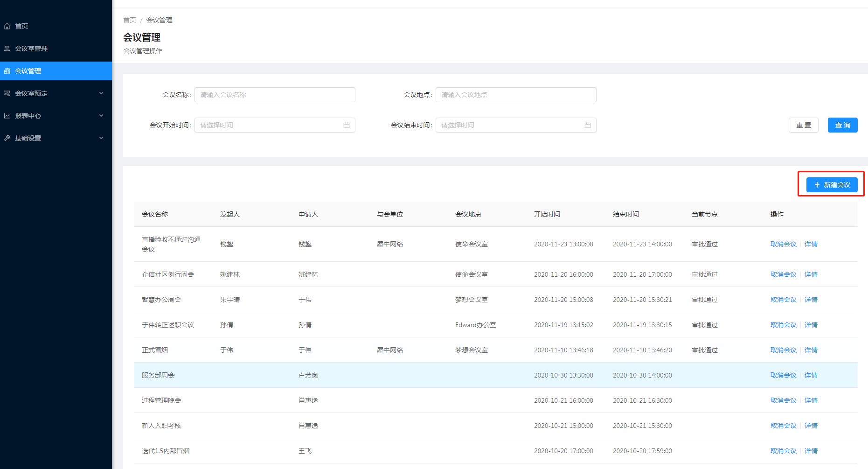Cancel the 于伟转正述职会议 meeting
This screenshot has height=469, width=868.
784,325
